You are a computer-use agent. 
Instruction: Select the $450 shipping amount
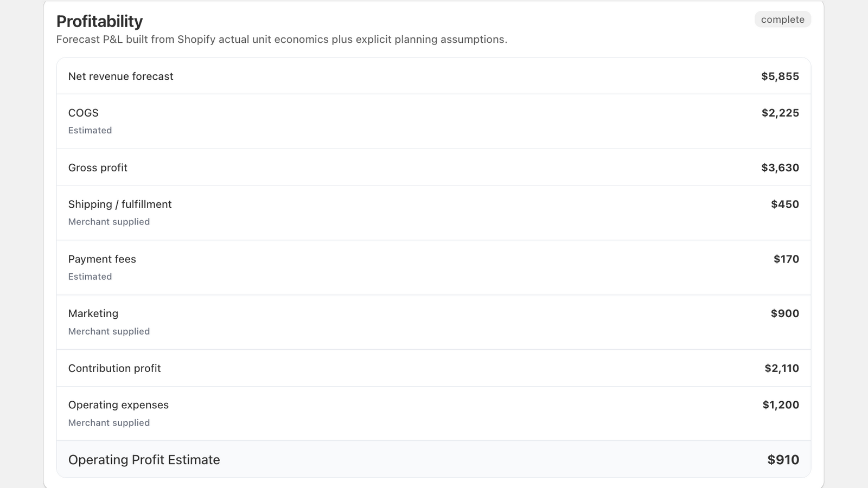point(785,204)
